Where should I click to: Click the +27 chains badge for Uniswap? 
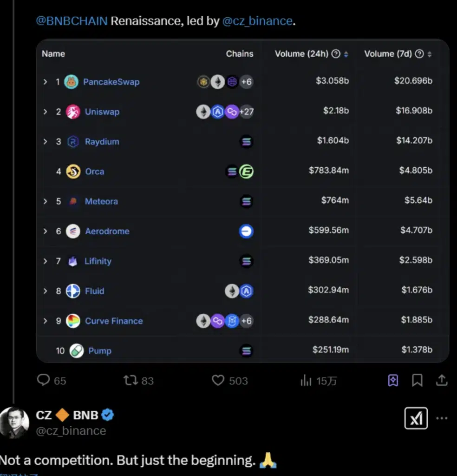click(247, 112)
